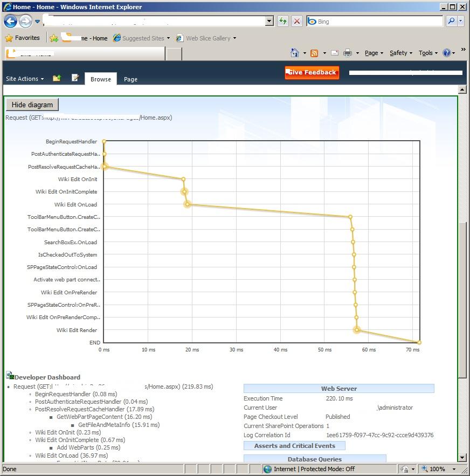Switch to the Page ribbon tab
The width and height of the screenshot is (470, 476).
tap(130, 79)
